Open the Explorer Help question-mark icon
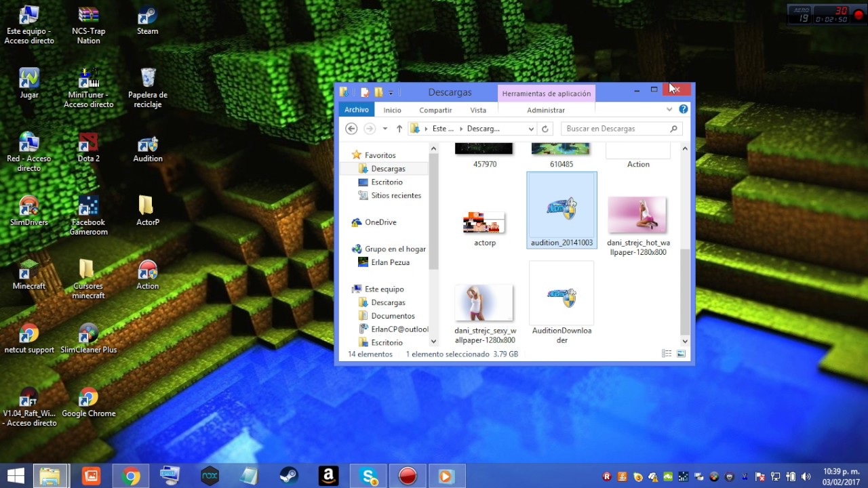Viewport: 868px width, 488px height. pos(683,109)
